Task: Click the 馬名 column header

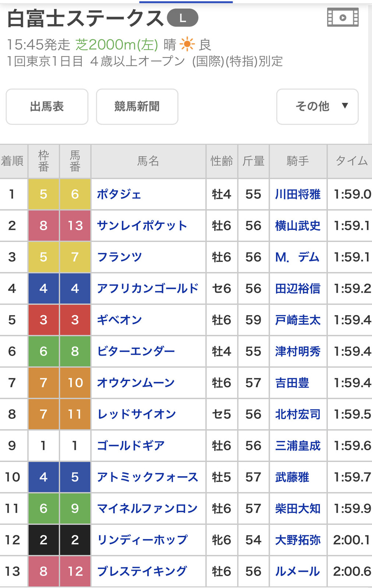Action: [148, 161]
